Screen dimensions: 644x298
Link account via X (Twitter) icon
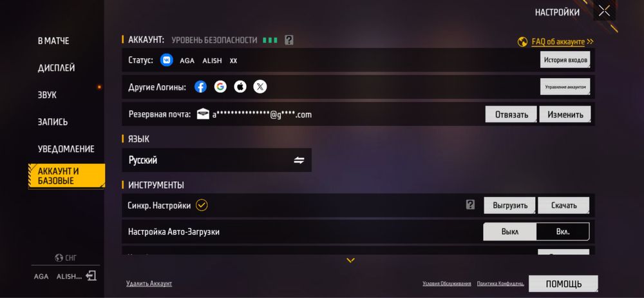pyautogui.click(x=260, y=87)
